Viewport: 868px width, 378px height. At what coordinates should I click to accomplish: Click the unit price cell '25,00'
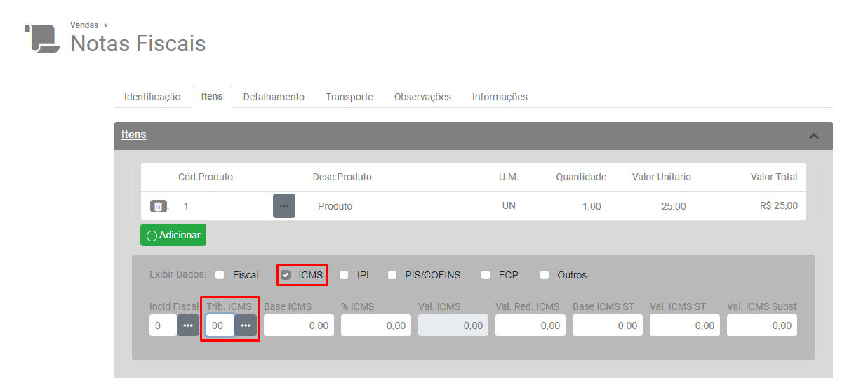point(674,206)
